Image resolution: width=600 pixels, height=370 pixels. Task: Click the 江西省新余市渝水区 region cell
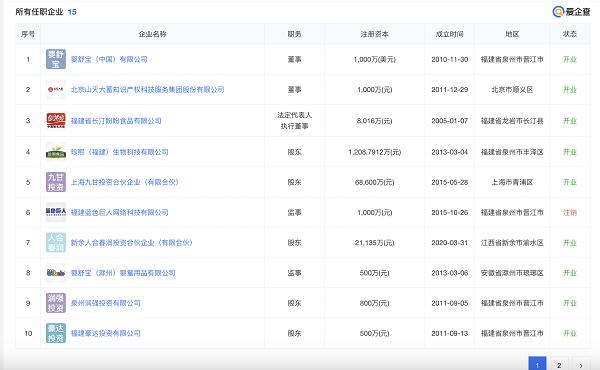coord(512,243)
